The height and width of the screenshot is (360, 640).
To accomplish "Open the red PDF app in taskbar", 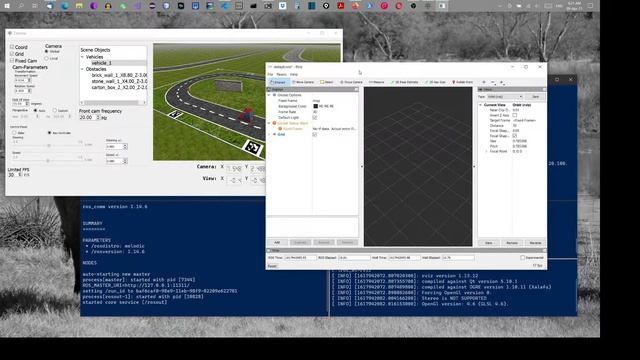I will click(340, 6).
